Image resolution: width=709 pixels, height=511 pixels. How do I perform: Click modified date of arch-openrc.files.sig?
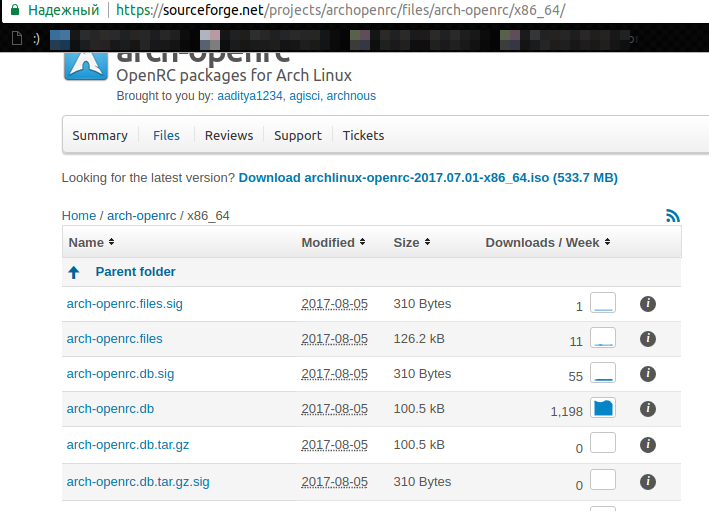335,304
